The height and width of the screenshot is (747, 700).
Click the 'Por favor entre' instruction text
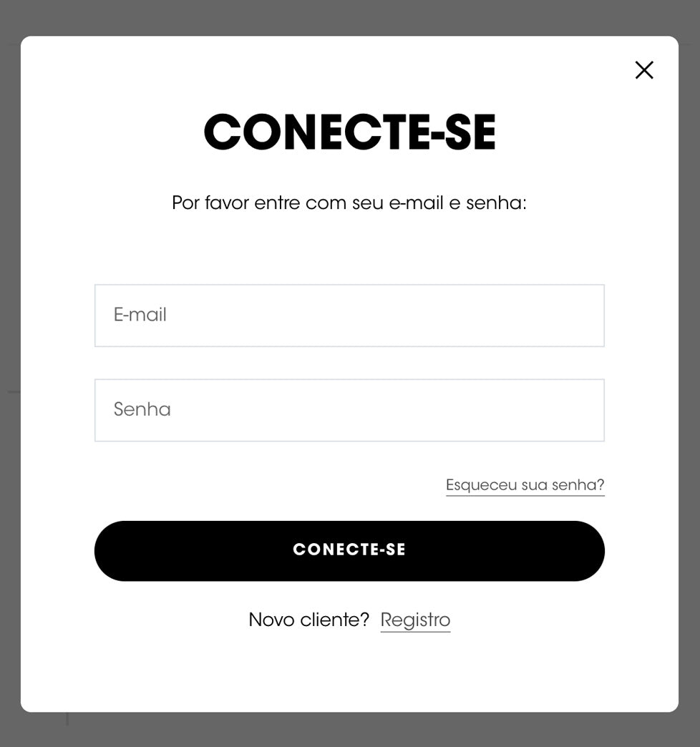pos(349,203)
